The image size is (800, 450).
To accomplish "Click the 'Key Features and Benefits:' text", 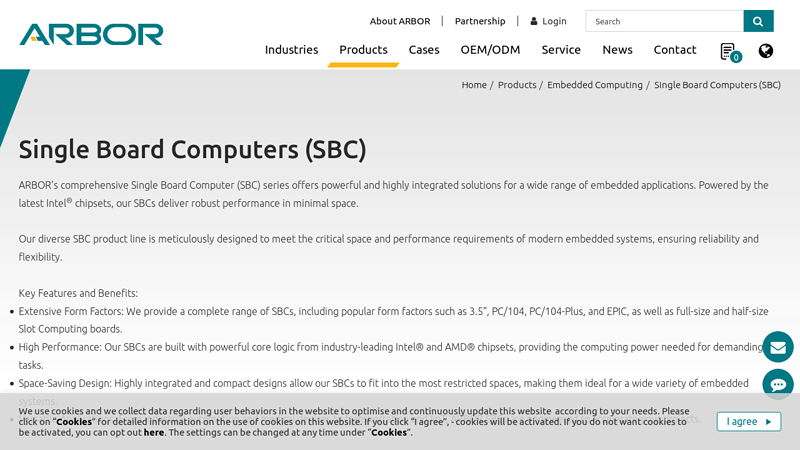I will coord(79,293).
